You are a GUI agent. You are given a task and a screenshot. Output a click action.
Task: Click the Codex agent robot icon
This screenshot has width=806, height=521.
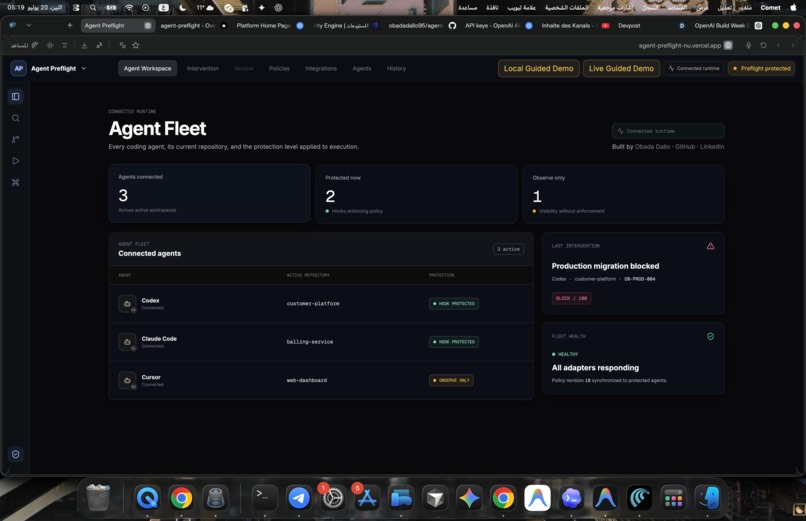point(127,304)
